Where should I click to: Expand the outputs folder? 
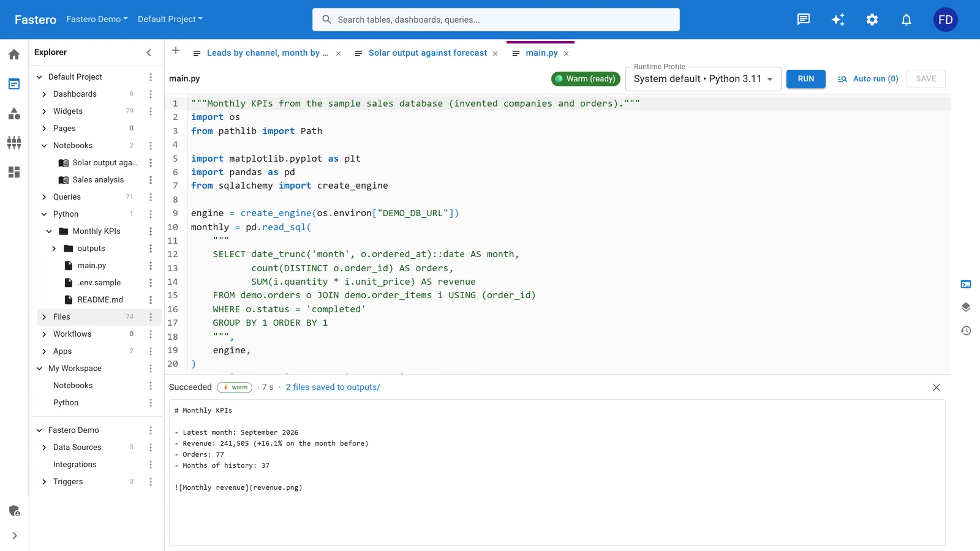(54, 249)
